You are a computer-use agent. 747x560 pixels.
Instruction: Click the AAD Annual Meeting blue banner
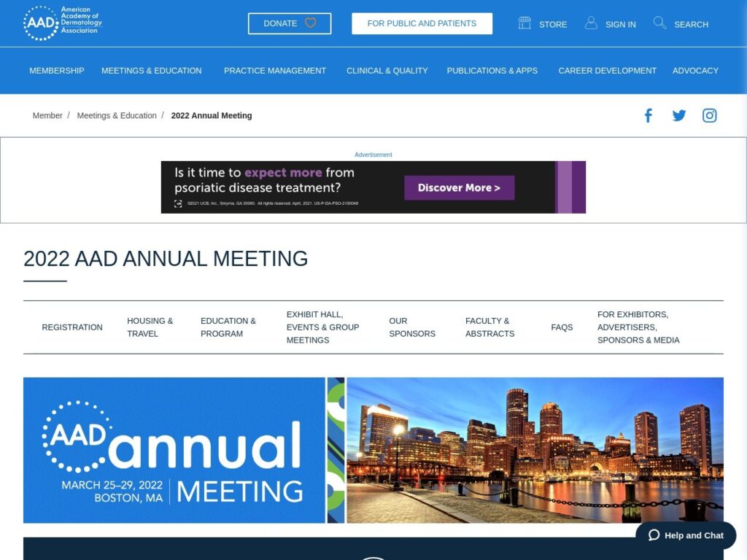pyautogui.click(x=174, y=450)
